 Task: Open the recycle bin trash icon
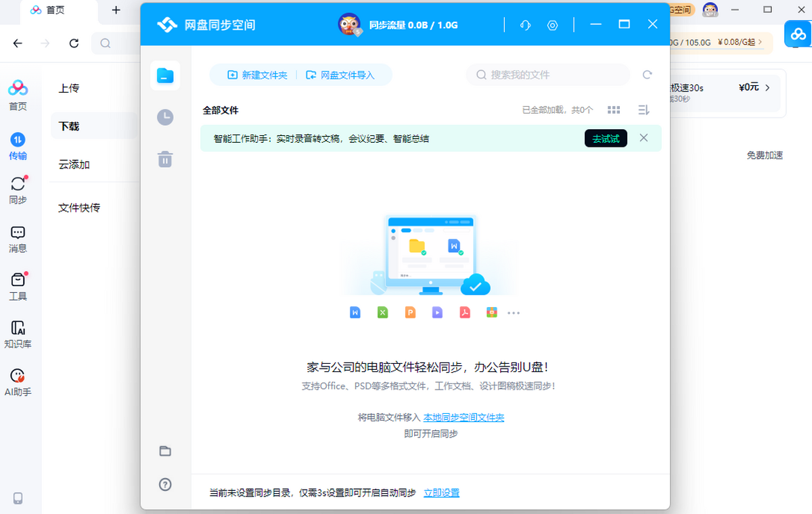tap(165, 159)
